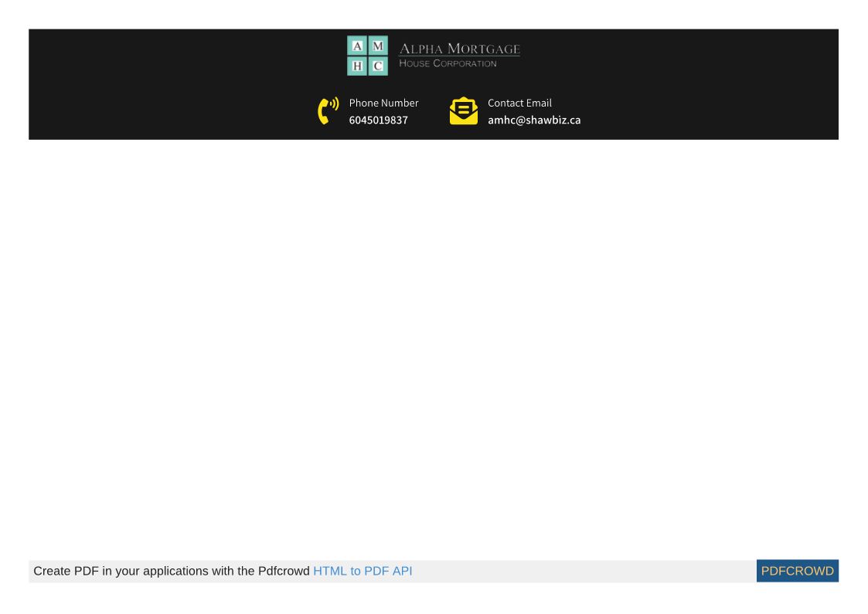Open the HTML to PDF API link

tap(363, 572)
